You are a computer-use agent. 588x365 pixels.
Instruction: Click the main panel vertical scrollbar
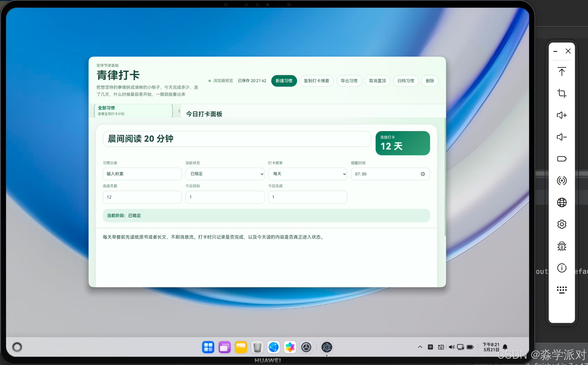pyautogui.click(x=445, y=177)
